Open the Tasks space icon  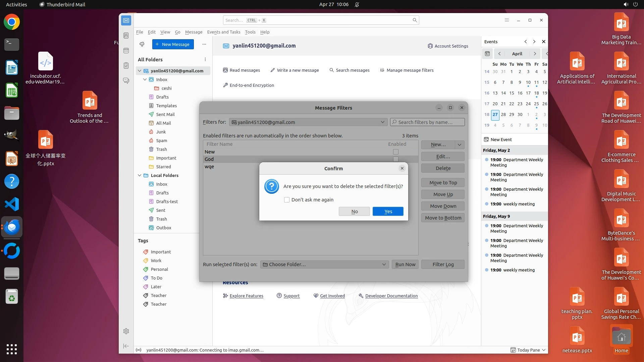click(x=126, y=66)
